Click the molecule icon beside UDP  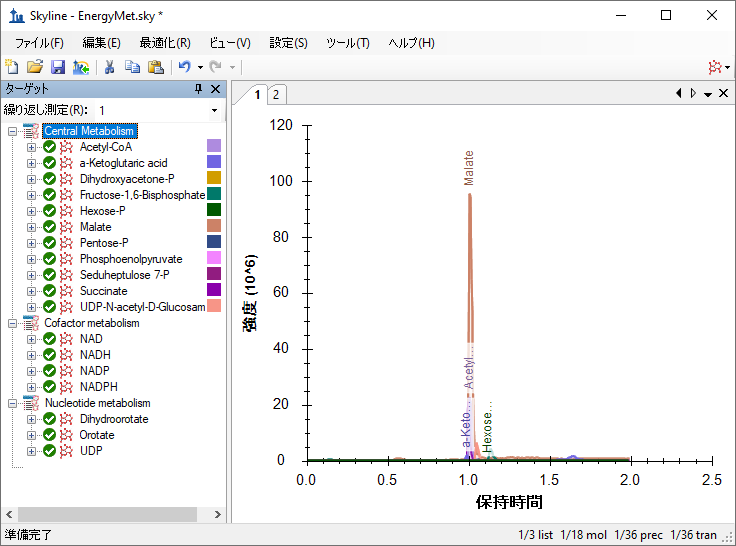tap(66, 451)
